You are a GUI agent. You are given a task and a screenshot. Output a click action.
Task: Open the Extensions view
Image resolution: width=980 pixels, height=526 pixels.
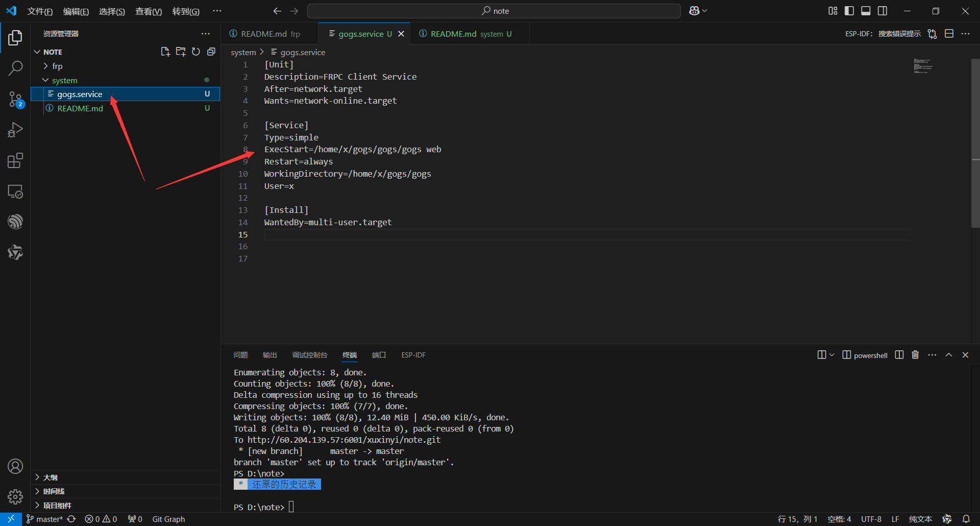pos(15,161)
